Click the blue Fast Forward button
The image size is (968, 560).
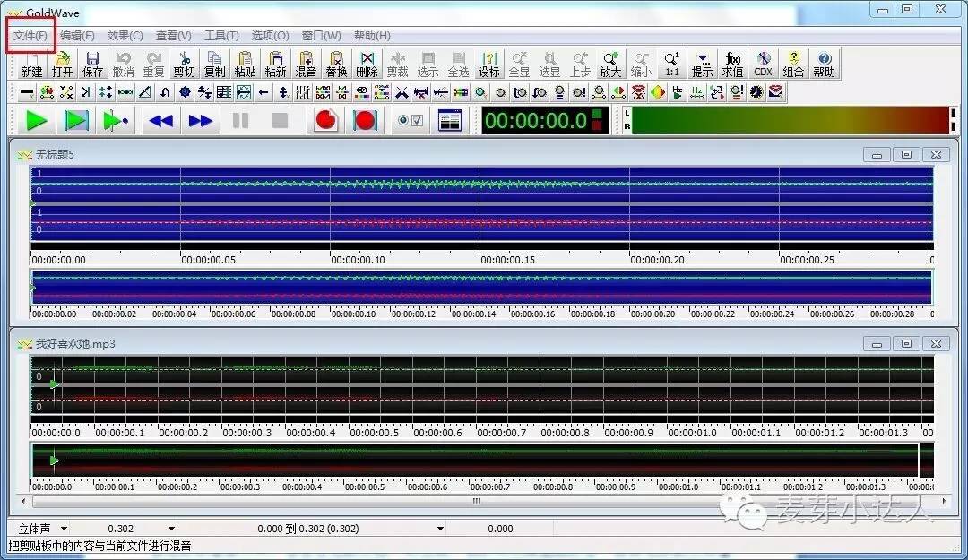pyautogui.click(x=200, y=120)
